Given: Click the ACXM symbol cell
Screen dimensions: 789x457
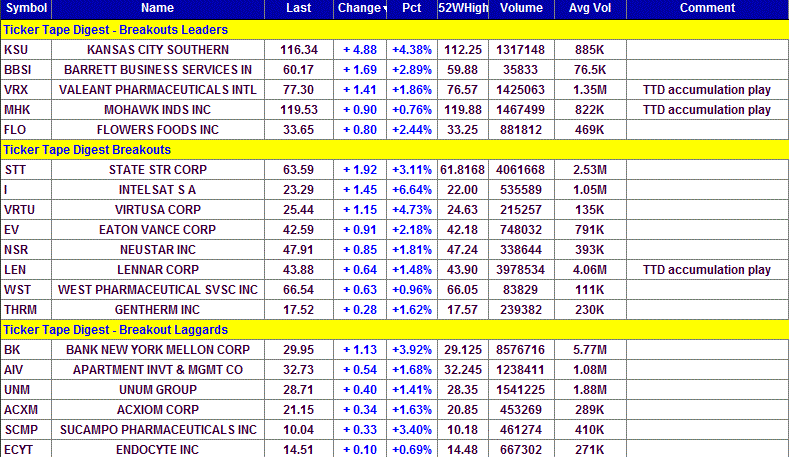Looking at the screenshot, I should click(x=26, y=410).
